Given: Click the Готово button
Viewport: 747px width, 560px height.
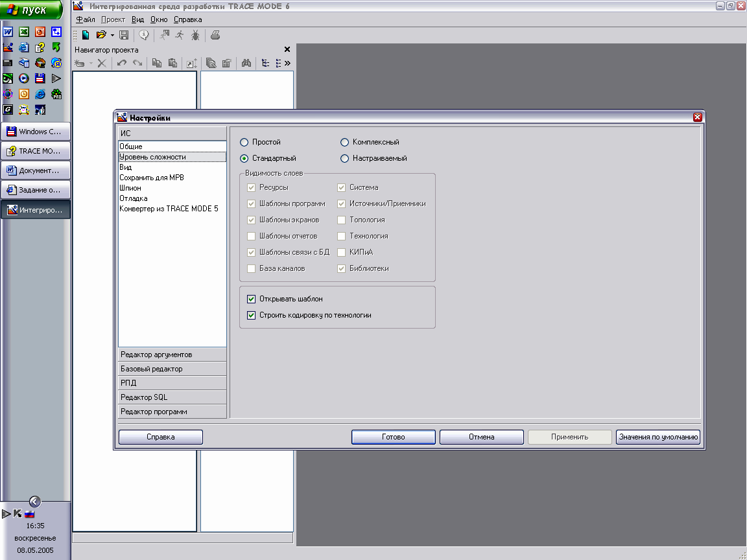Looking at the screenshot, I should tap(394, 437).
